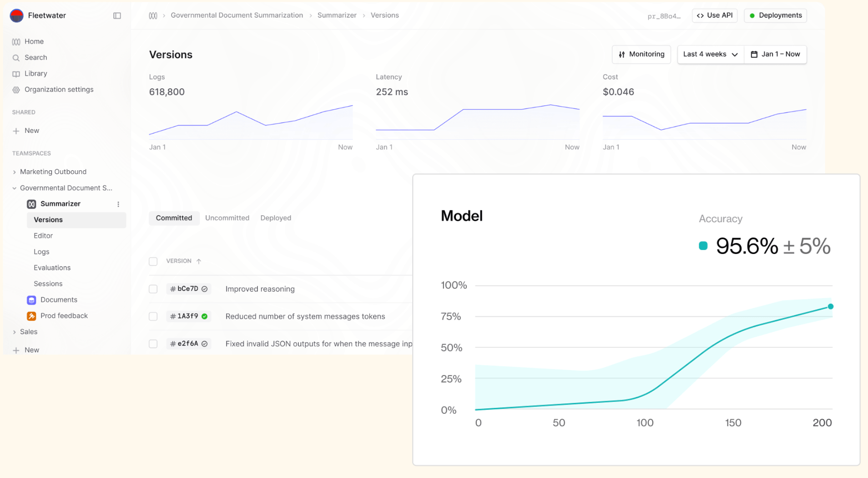Click the Use API button
This screenshot has height=478, width=868.
pos(714,15)
